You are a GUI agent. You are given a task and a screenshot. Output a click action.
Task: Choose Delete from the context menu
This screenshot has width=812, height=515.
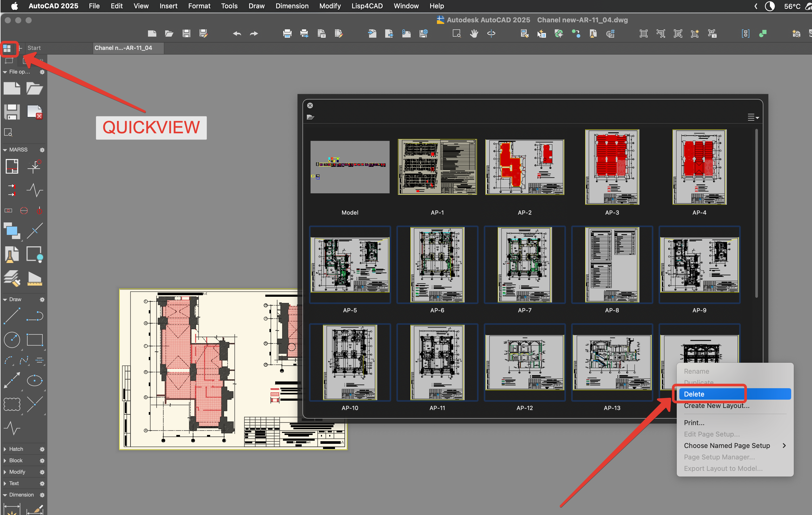point(735,394)
